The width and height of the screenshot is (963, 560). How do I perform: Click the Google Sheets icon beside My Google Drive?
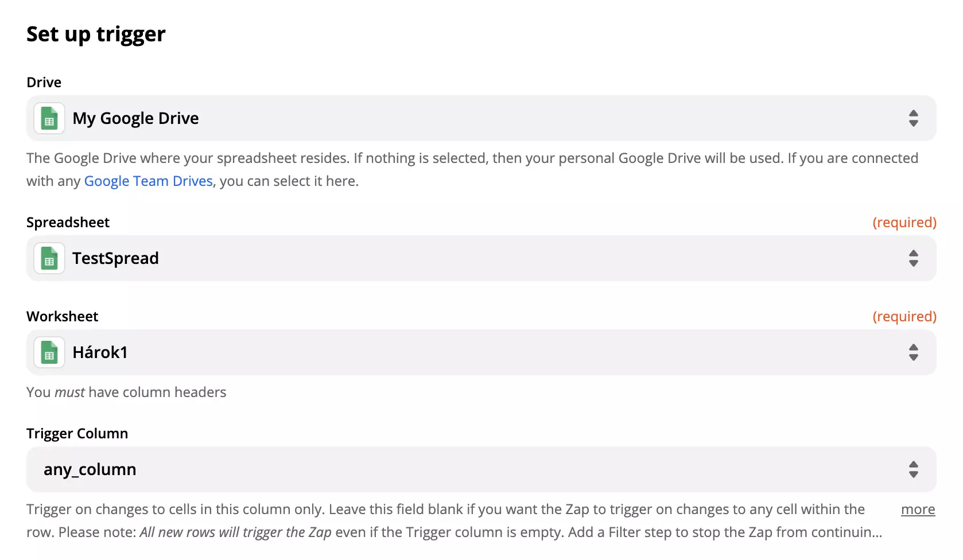tap(49, 118)
